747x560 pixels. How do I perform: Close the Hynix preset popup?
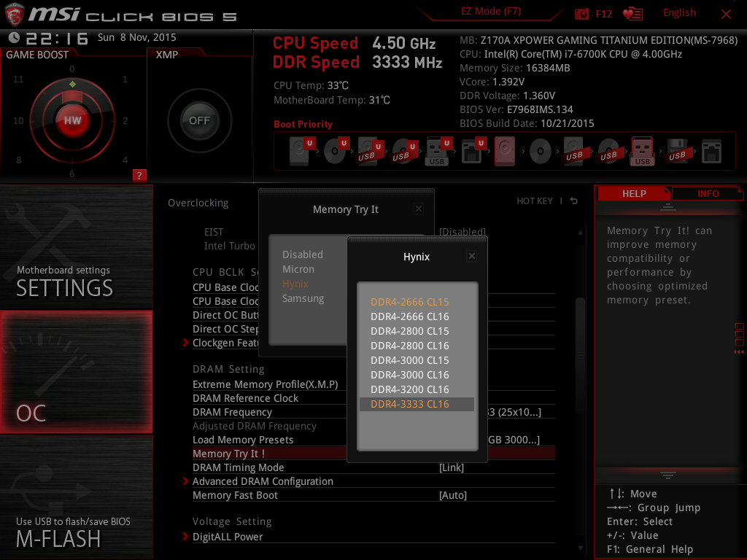coord(472,256)
